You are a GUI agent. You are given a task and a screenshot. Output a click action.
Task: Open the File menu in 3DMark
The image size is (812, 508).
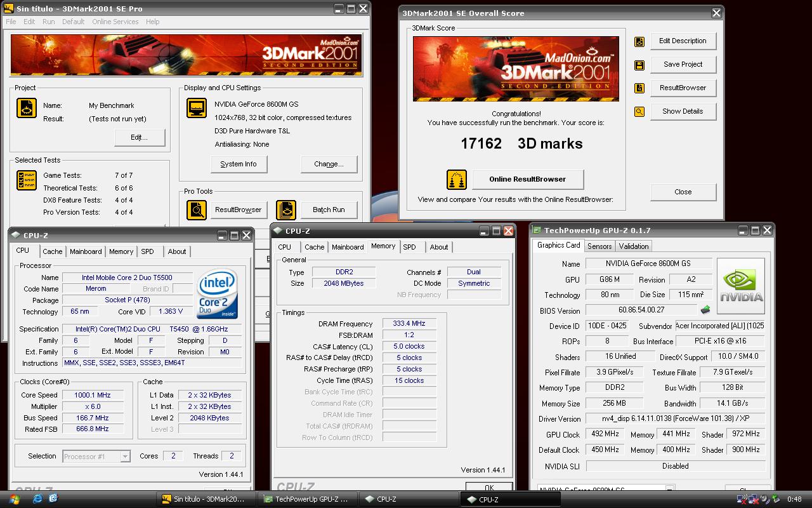tap(11, 22)
